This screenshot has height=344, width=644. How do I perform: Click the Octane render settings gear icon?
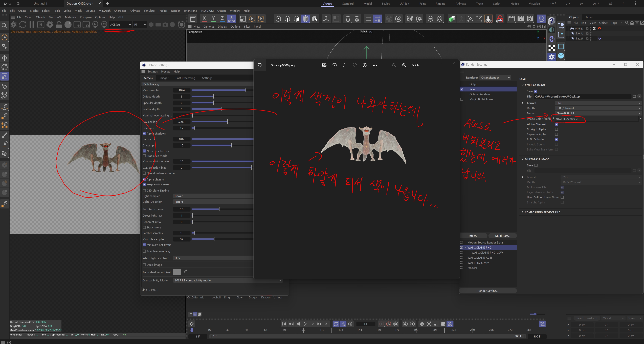click(x=50, y=25)
